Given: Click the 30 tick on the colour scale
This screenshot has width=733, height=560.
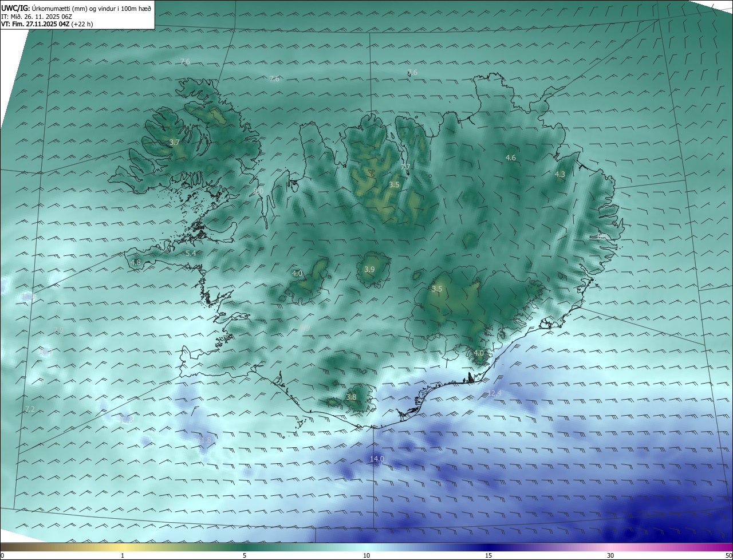Looking at the screenshot, I should coord(610,555).
